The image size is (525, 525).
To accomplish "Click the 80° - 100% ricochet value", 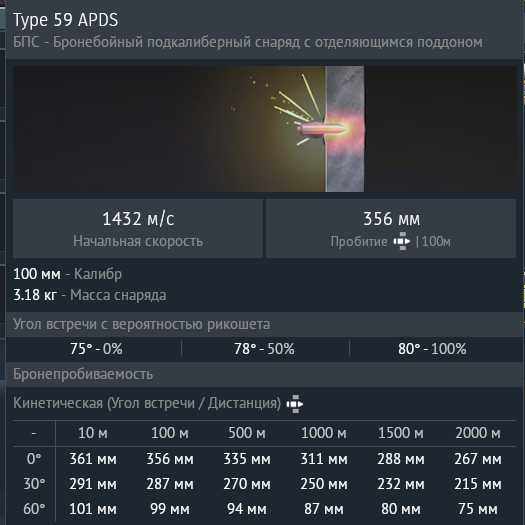I will click(x=432, y=349).
